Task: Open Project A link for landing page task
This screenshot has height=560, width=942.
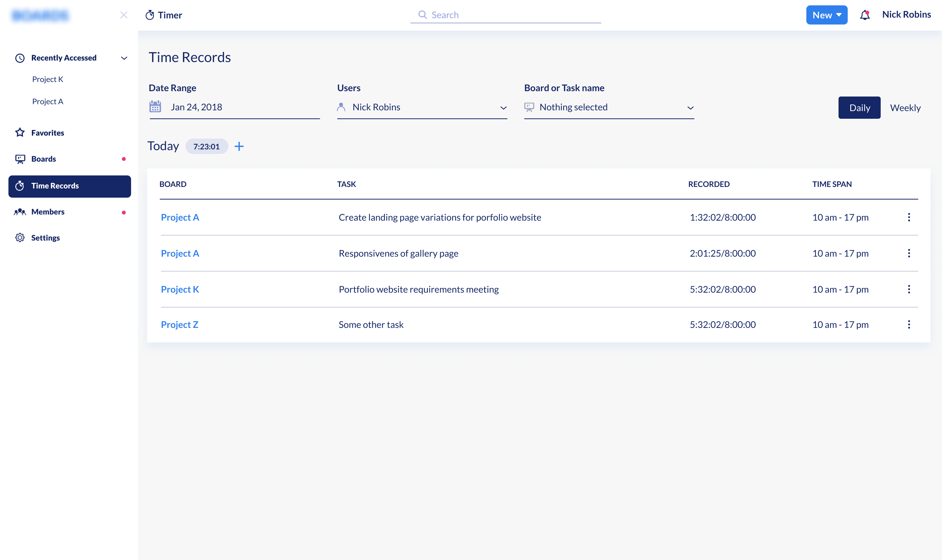Action: tap(180, 217)
